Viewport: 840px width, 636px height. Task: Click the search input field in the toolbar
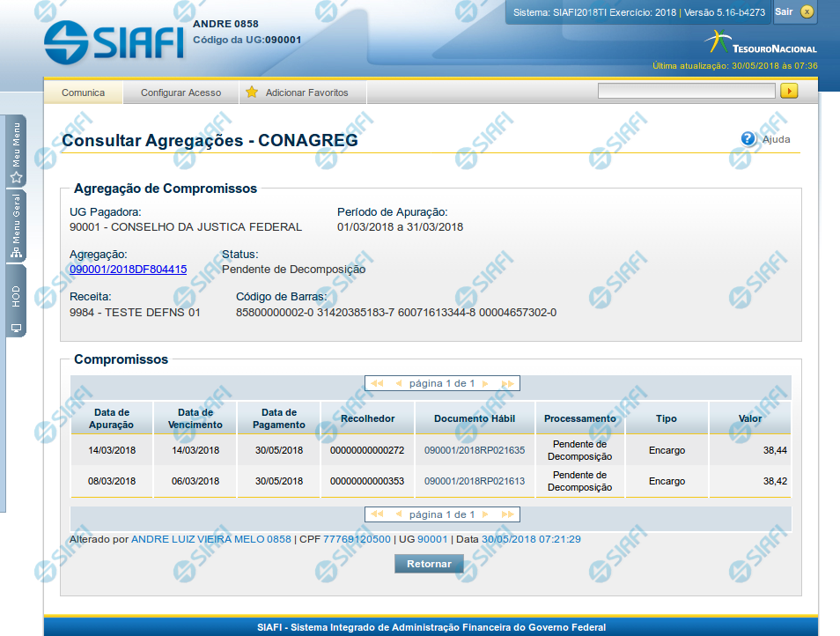(686, 91)
